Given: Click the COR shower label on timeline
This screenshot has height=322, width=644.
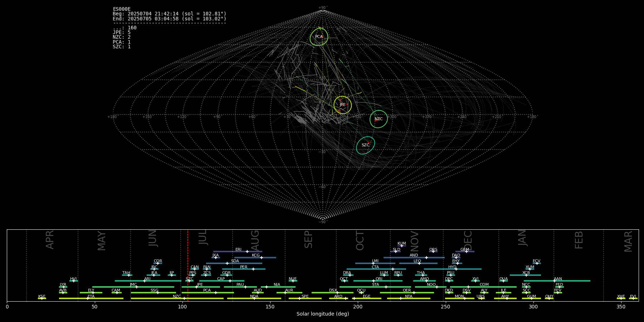Looking at the screenshot, I should point(158,261).
